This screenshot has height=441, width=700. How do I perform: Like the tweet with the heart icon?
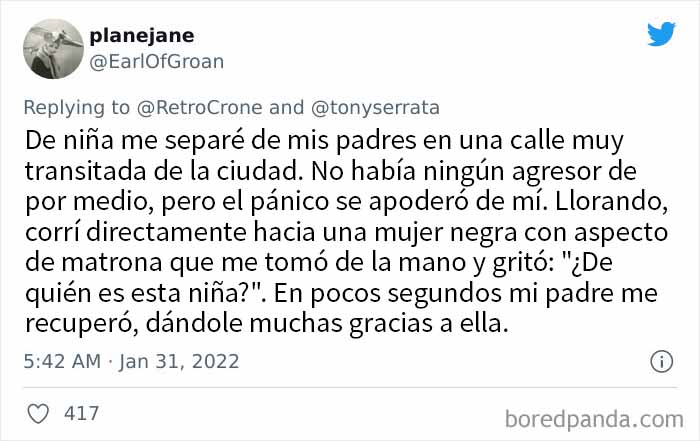tap(37, 413)
